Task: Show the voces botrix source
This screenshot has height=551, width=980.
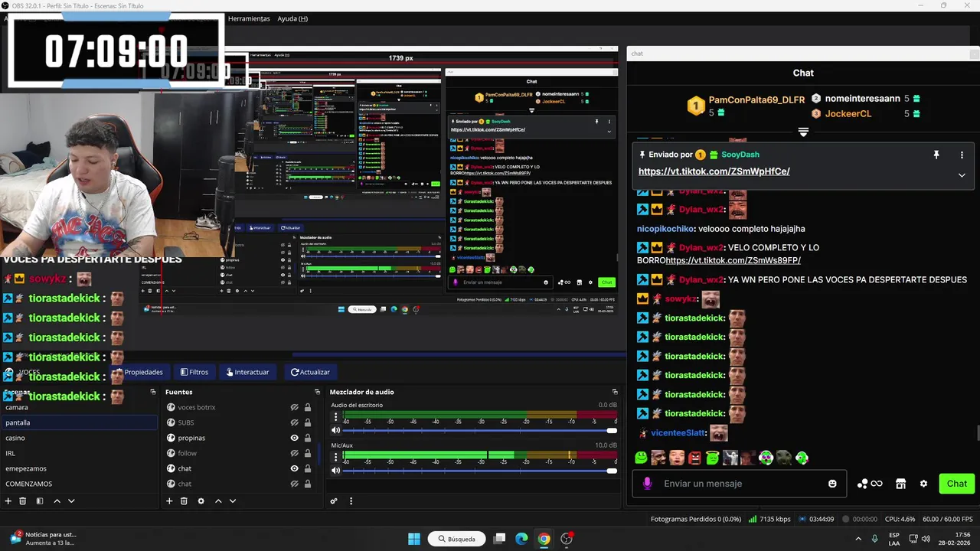Action: click(294, 407)
